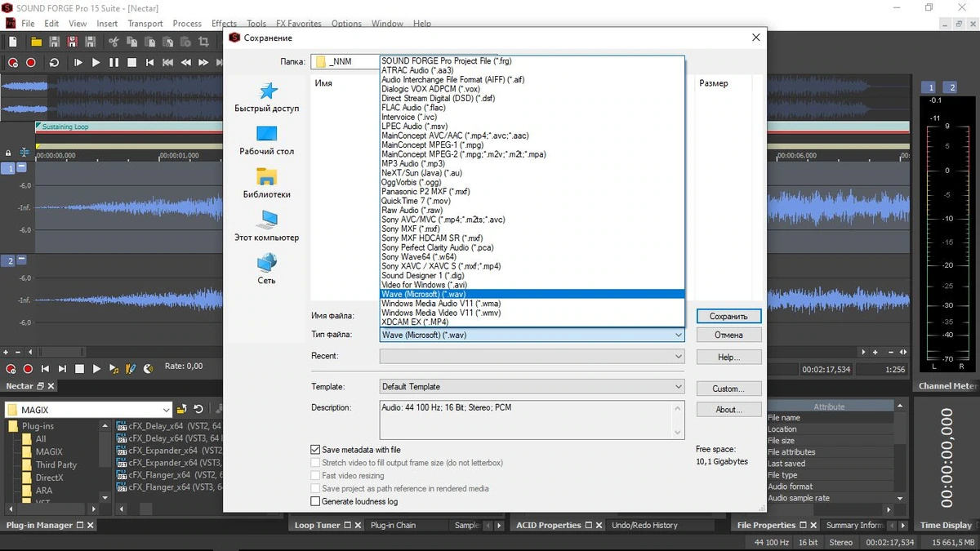Open Библиотеки in save dialog sidebar

pyautogui.click(x=267, y=184)
